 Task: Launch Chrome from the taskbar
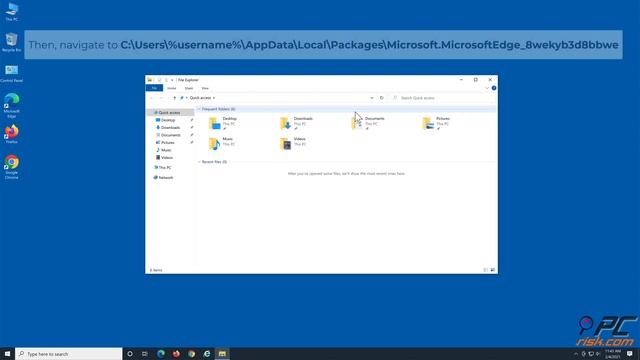(191, 354)
